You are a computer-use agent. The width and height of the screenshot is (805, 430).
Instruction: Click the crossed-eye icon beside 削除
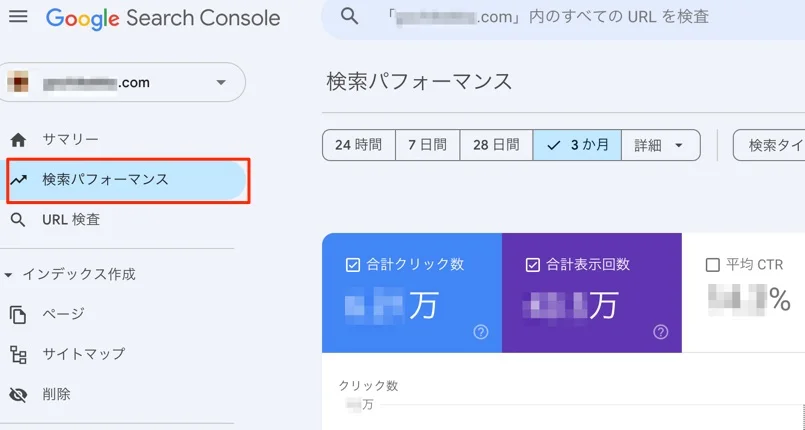18,395
